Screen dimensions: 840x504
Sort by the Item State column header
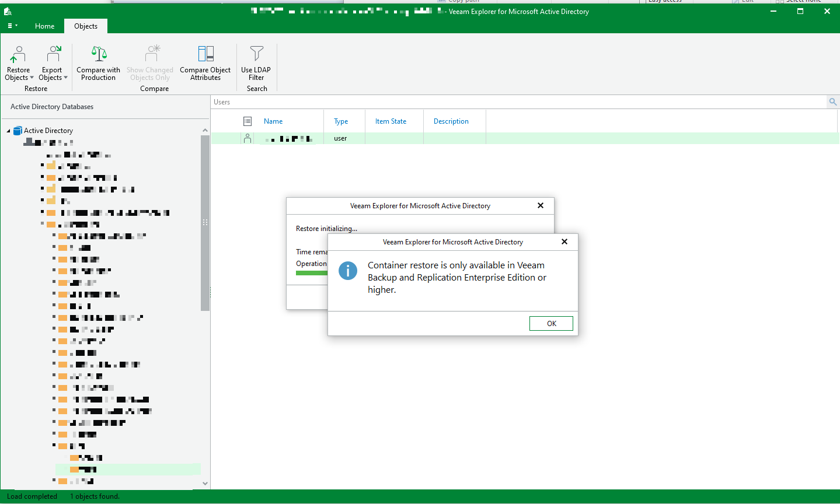(391, 121)
